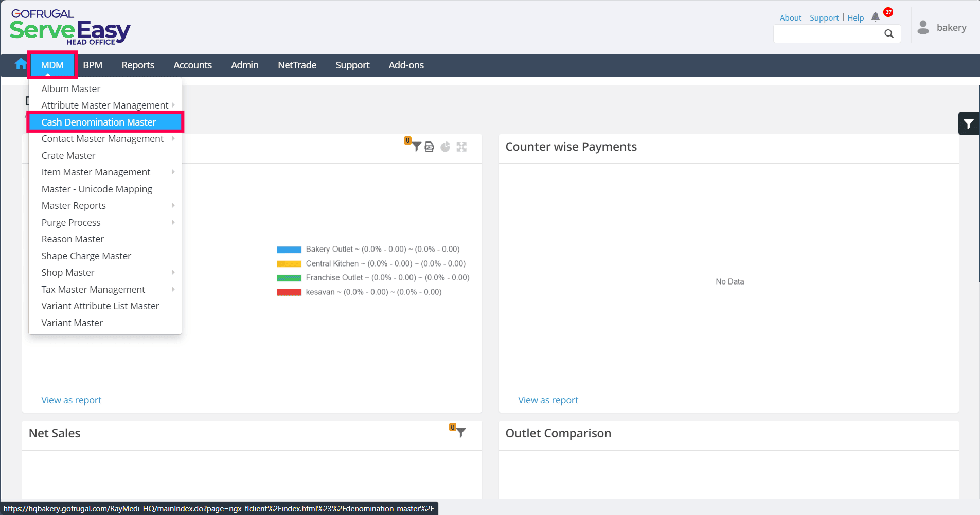This screenshot has height=515, width=980.
Task: Click the Central Kitchen legend label
Action: click(386, 264)
